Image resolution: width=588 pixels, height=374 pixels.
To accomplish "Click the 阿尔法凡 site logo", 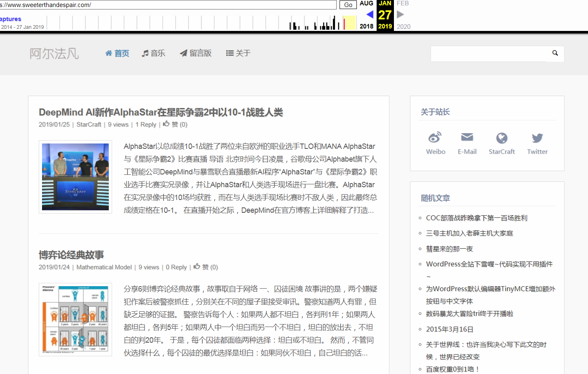I will pyautogui.click(x=54, y=54).
